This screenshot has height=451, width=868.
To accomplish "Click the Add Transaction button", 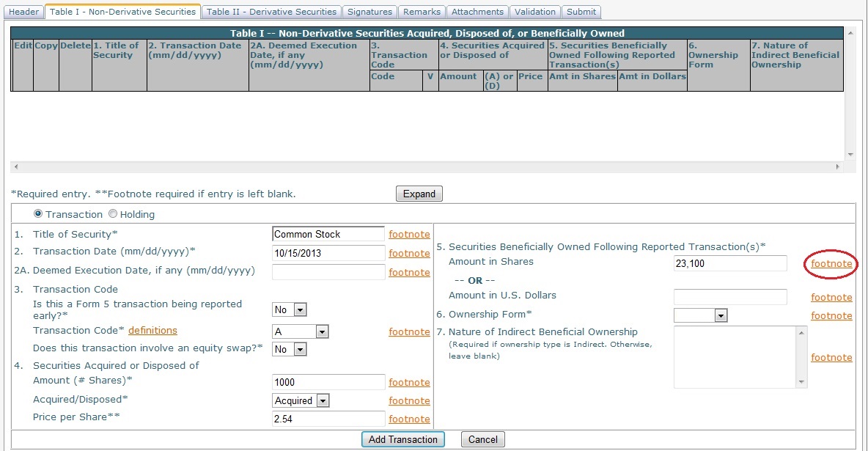I will [402, 439].
